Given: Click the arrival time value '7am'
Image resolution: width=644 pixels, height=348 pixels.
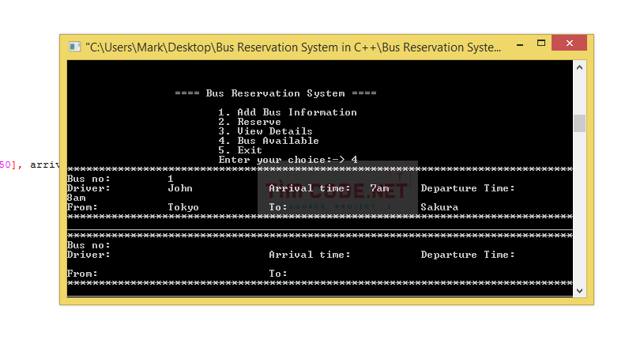Looking at the screenshot, I should click(379, 188).
